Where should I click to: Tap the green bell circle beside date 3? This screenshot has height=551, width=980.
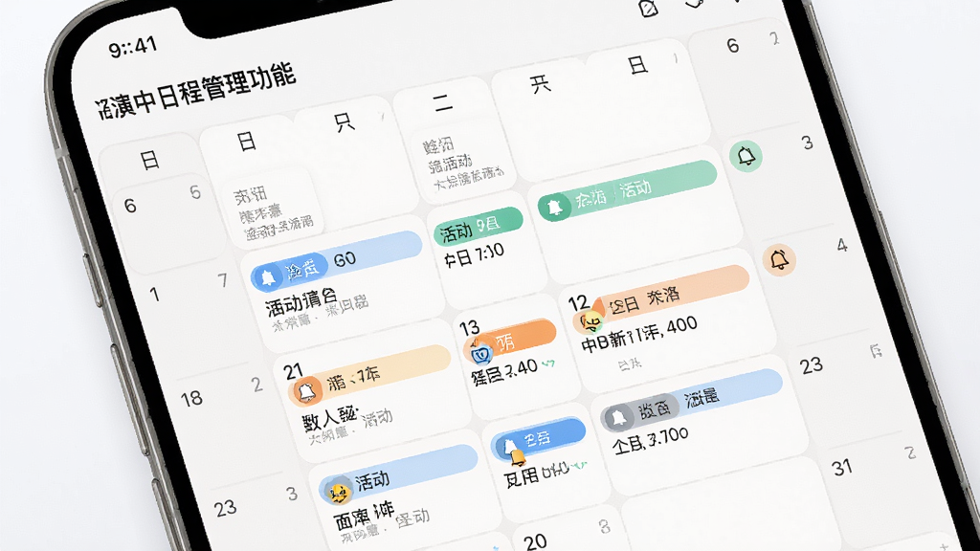pos(746,156)
